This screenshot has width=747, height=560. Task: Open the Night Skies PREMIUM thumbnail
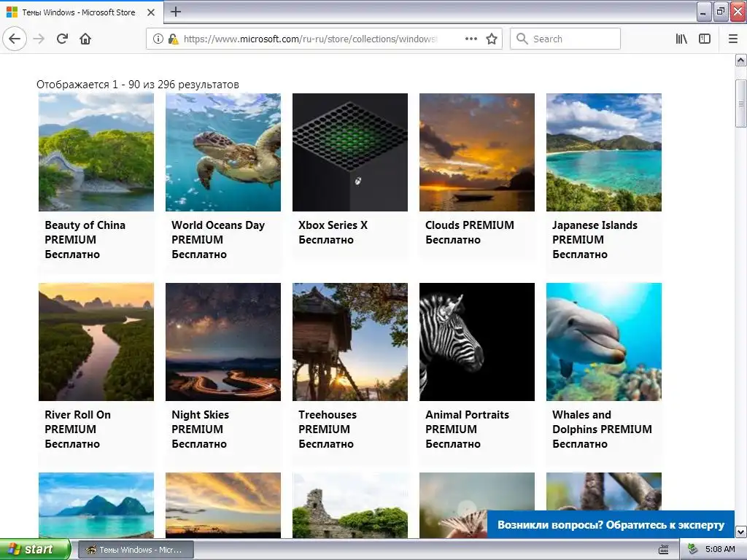click(x=223, y=342)
